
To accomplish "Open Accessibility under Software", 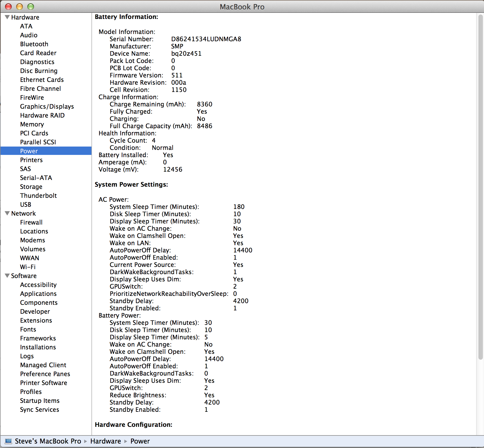I will coord(38,285).
